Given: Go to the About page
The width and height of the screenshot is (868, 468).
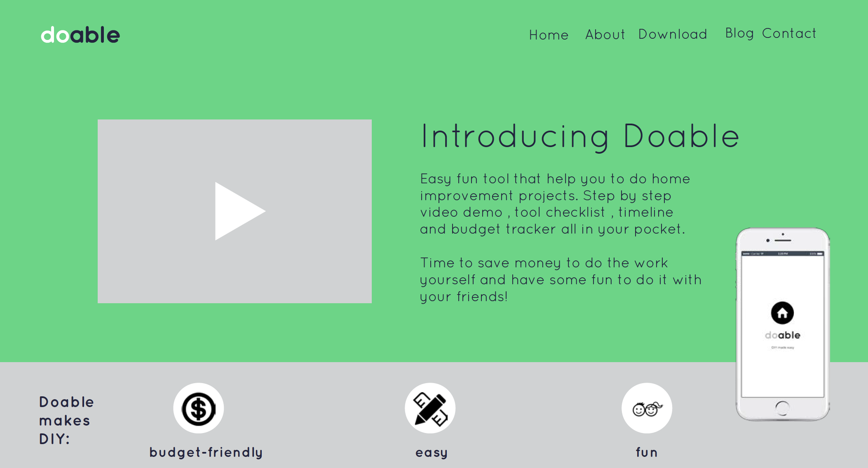Looking at the screenshot, I should [605, 35].
